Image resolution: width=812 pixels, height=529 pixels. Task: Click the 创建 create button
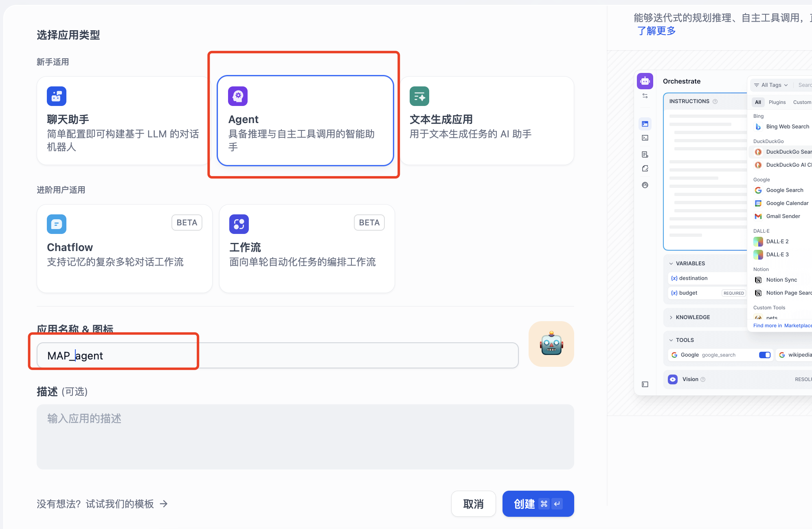click(x=538, y=504)
